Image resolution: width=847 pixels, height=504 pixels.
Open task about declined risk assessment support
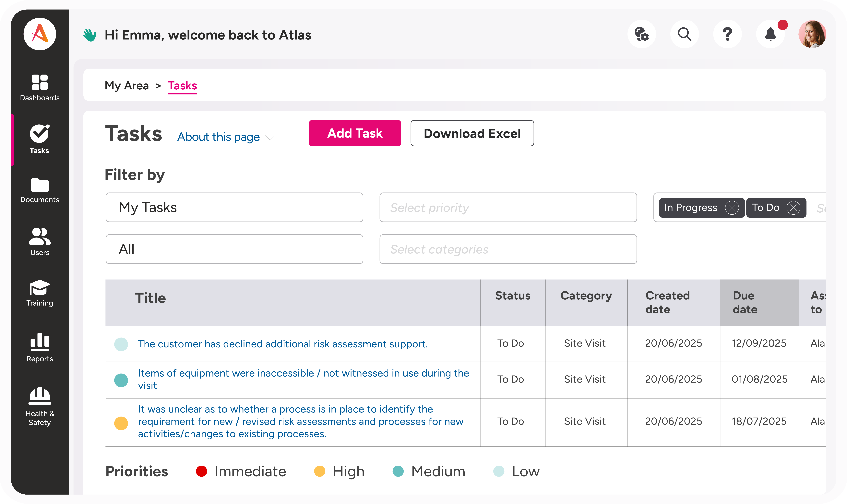pos(283,344)
